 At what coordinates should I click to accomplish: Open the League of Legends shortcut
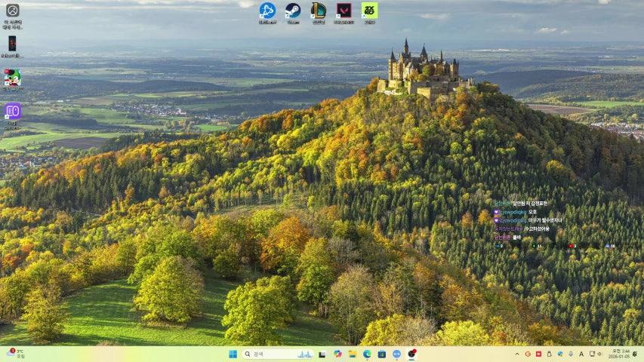[319, 11]
